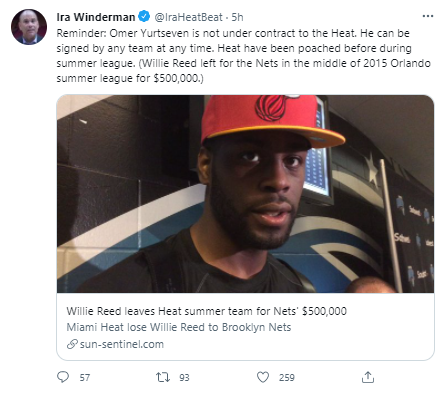Open the Willie Reed article preview image

245,194
